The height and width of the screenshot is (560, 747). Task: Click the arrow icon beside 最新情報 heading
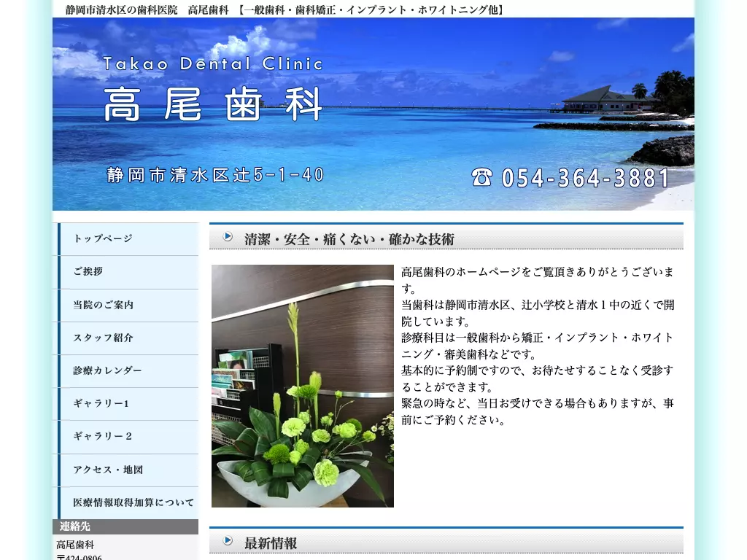228,540
